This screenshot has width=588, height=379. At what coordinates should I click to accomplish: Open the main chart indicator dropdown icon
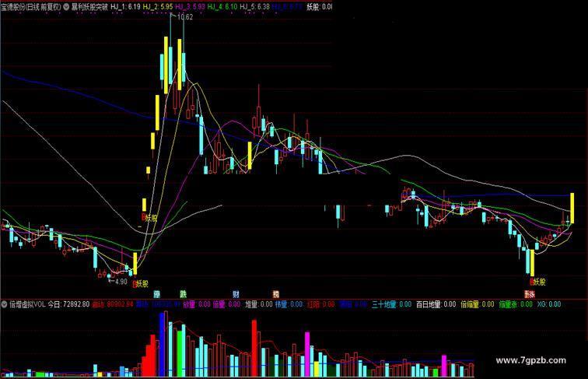(66, 7)
